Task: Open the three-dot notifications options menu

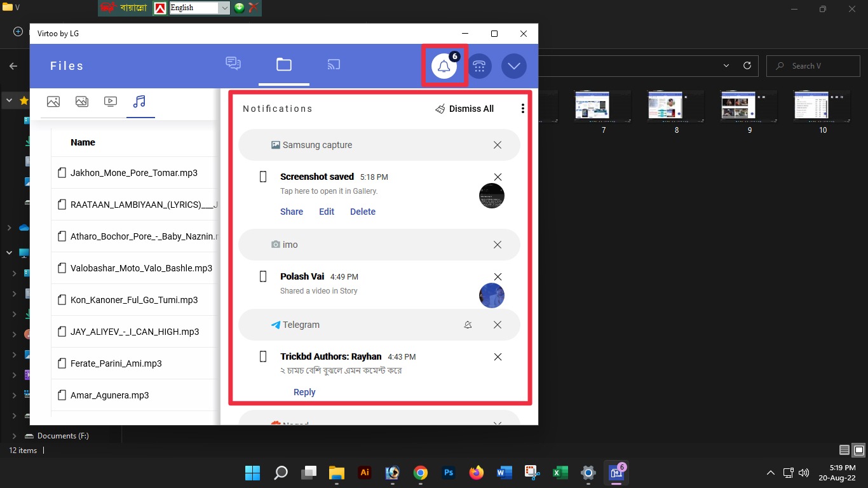Action: [523, 109]
